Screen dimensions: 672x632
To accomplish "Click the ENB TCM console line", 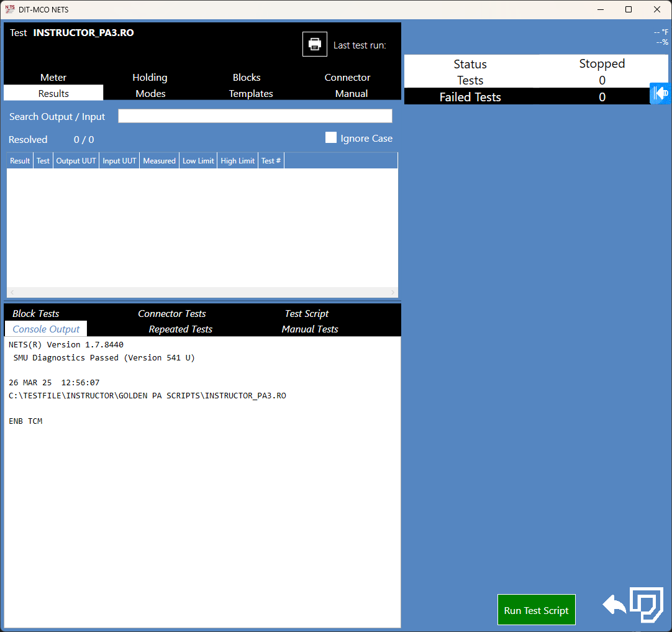I will point(25,421).
